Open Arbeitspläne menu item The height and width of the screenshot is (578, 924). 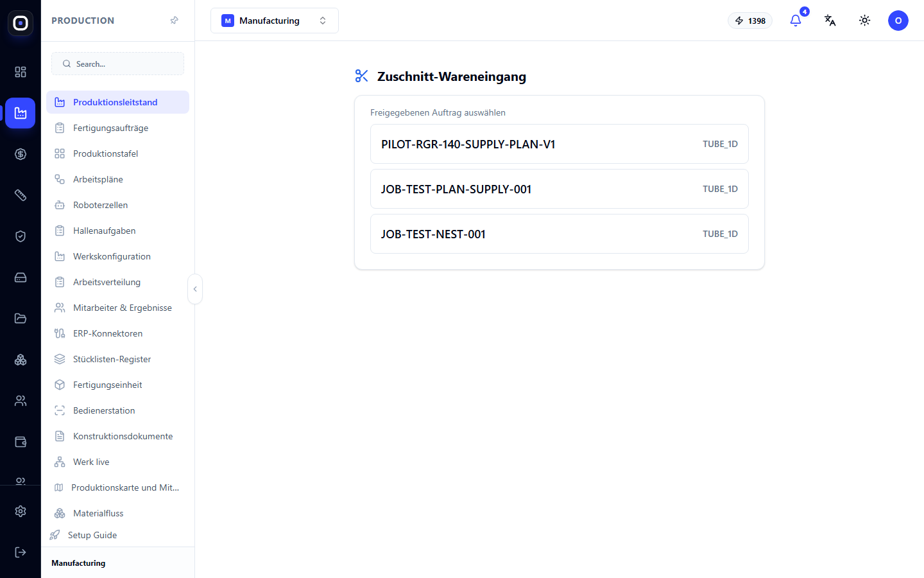coord(117,179)
